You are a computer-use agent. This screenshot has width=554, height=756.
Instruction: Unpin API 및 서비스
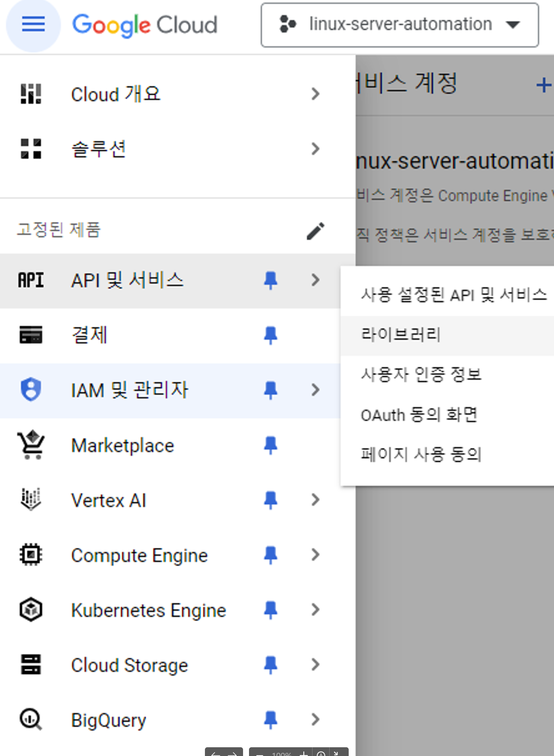pos(270,281)
